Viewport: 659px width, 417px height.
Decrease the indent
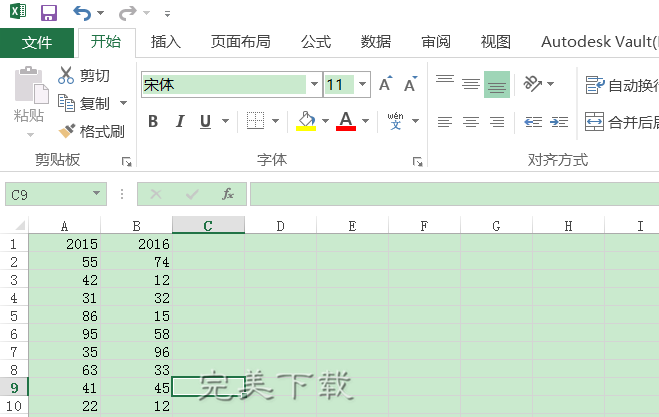533,122
